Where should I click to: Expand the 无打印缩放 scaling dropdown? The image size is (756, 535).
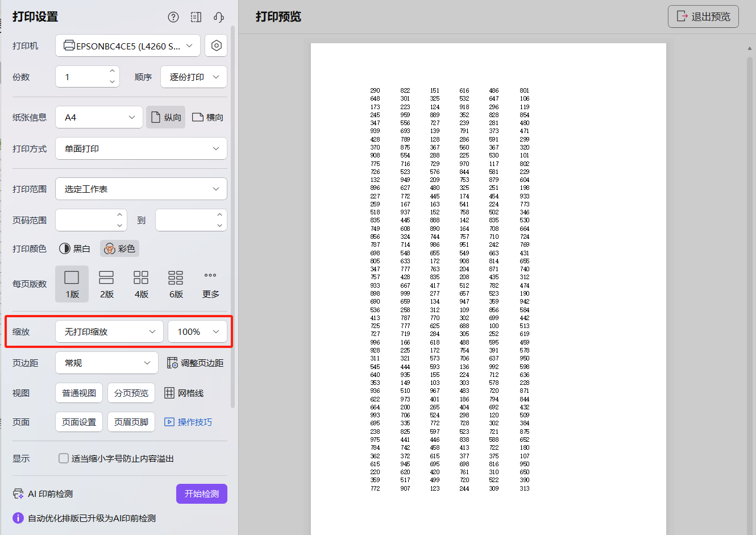[x=109, y=331]
